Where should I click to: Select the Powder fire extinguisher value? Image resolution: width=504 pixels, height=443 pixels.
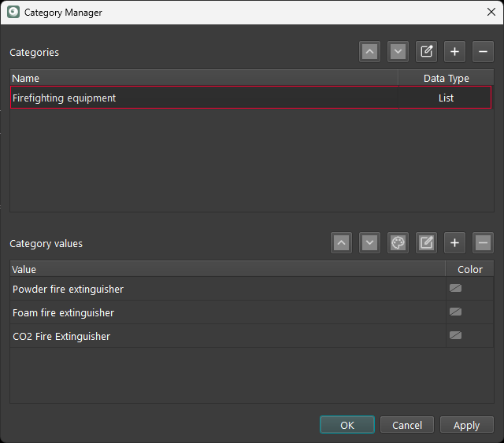[x=227, y=289]
